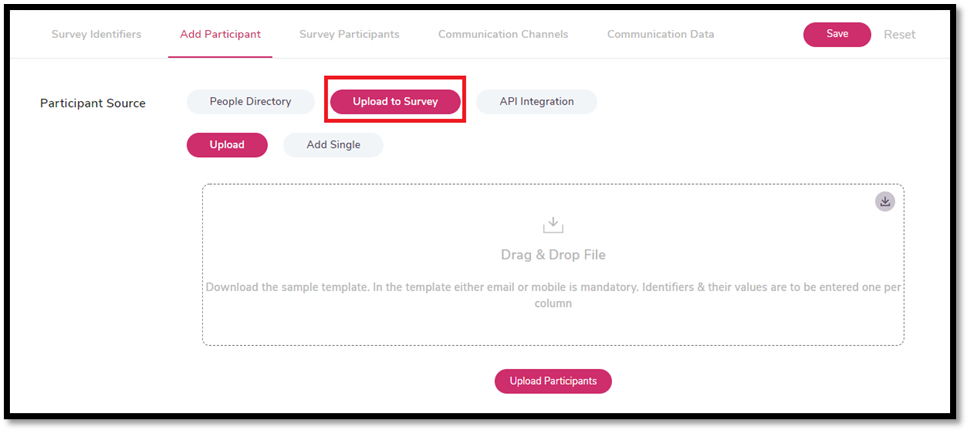Screen dimensions: 969x432
Task: Click the tray icon above Drag & Drop File
Action: [x=553, y=224]
